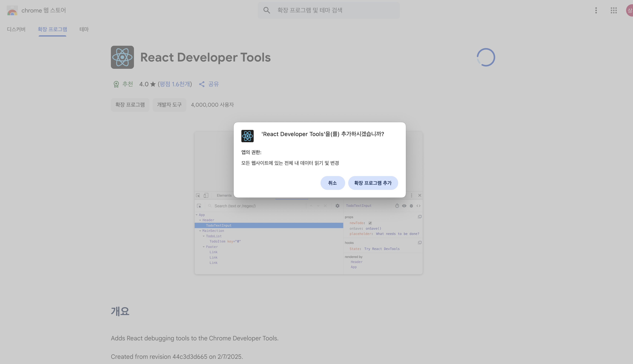The width and height of the screenshot is (633, 364).
Task: Collapse the MainSection tree node arrow
Action: [x=200, y=231]
